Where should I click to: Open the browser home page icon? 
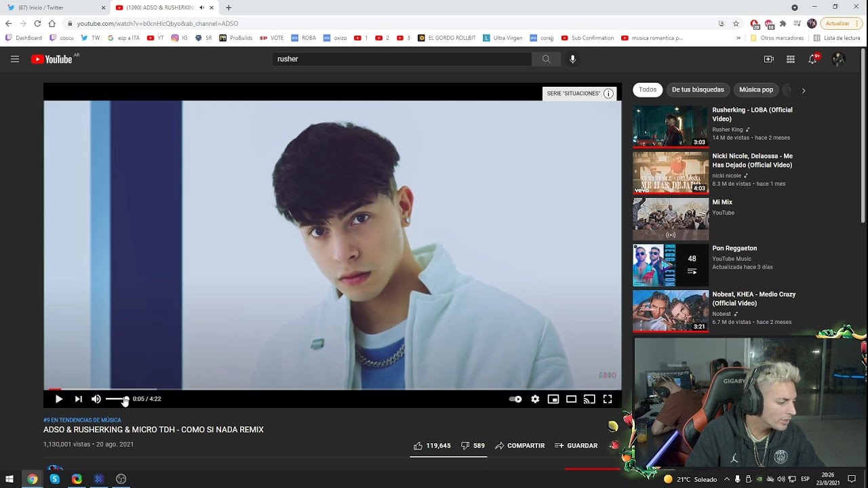[x=52, y=23]
